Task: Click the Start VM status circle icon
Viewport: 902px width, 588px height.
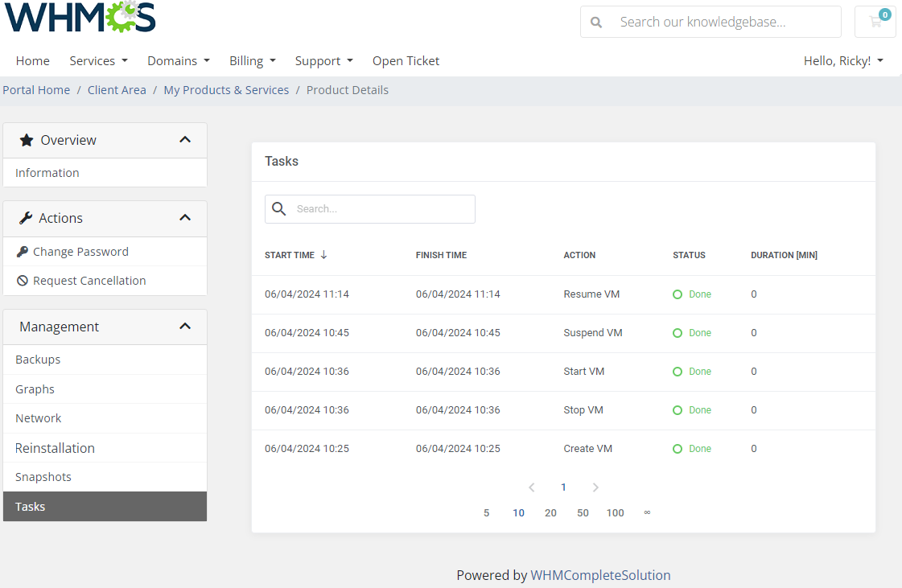Action: tap(678, 372)
